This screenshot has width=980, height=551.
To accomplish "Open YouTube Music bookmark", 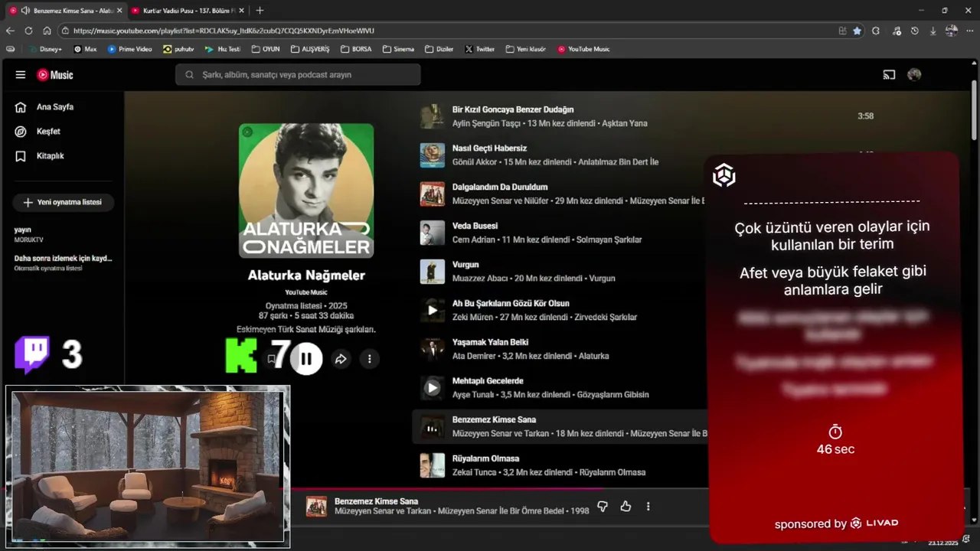I will coord(583,49).
